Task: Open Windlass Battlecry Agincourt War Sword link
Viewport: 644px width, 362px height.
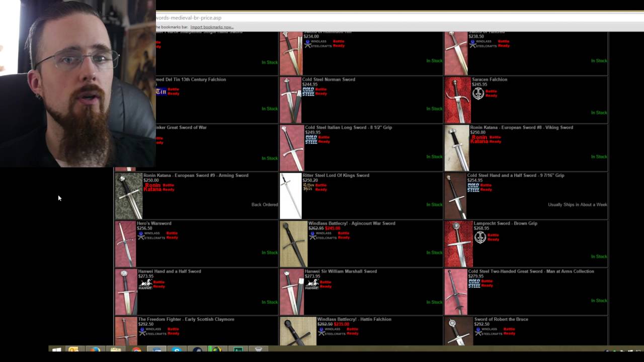Action: coord(352,223)
